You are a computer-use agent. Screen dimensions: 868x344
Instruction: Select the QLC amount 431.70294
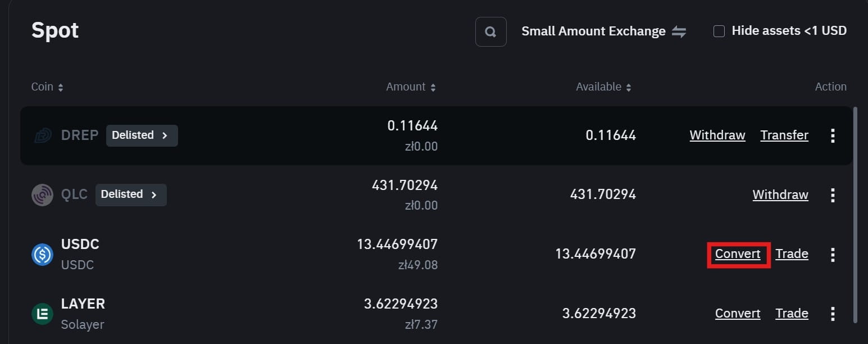tap(405, 185)
